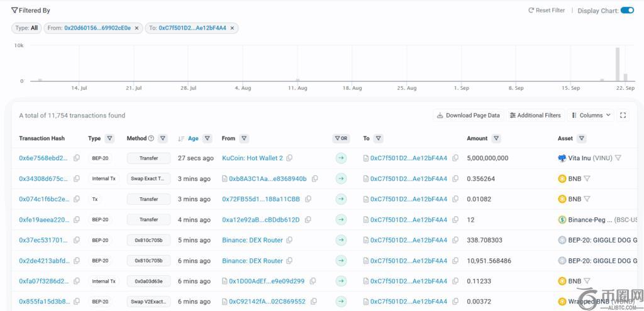Toggle the Display Chart switch
The height and width of the screenshot is (311, 644).
point(626,10)
